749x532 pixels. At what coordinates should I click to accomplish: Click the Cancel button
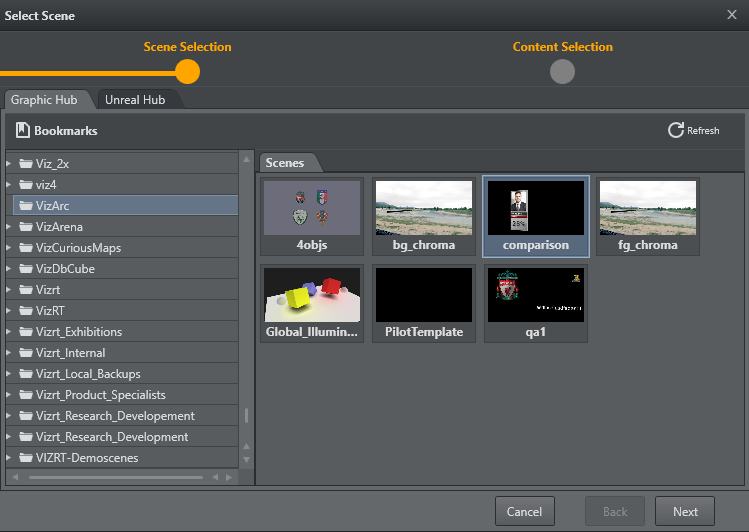pyautogui.click(x=524, y=511)
